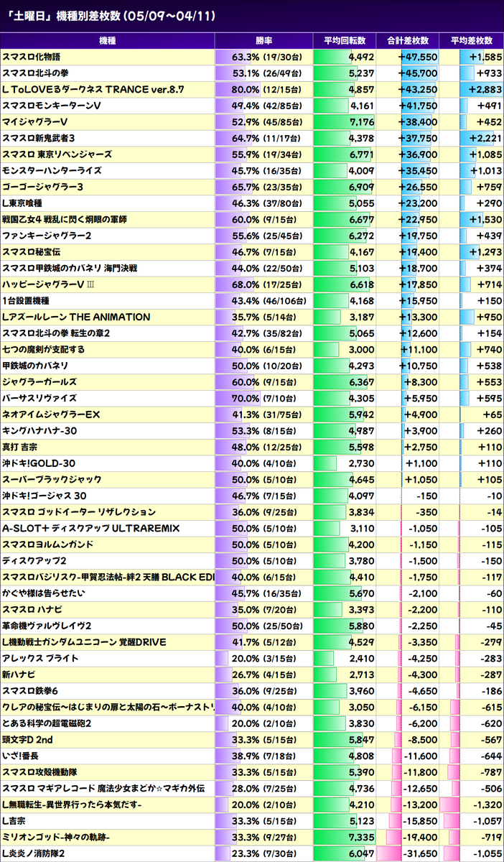504x862 pixels.
Task: Select the スマスロ化物語 row name
Action: (31, 57)
